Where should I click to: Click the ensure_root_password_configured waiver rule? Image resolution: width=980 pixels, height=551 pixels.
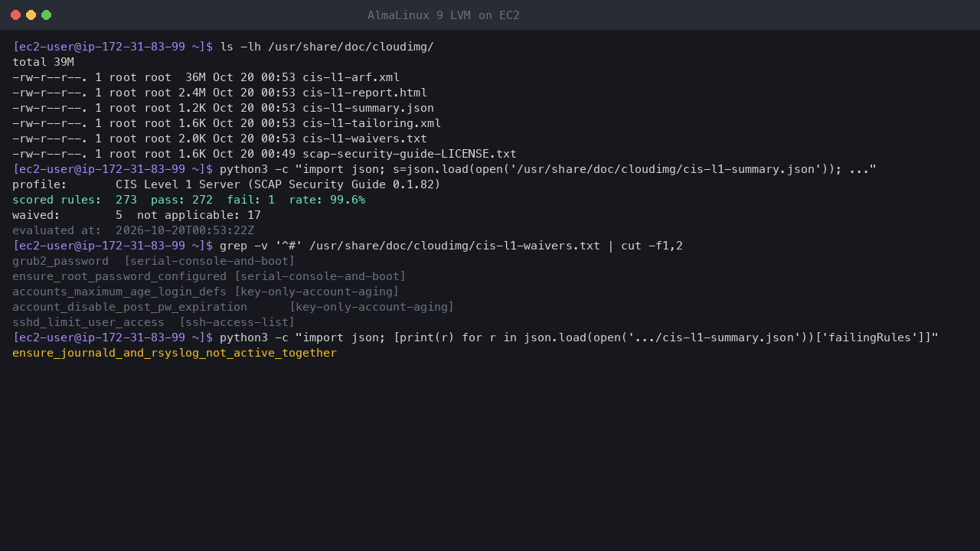[119, 276]
